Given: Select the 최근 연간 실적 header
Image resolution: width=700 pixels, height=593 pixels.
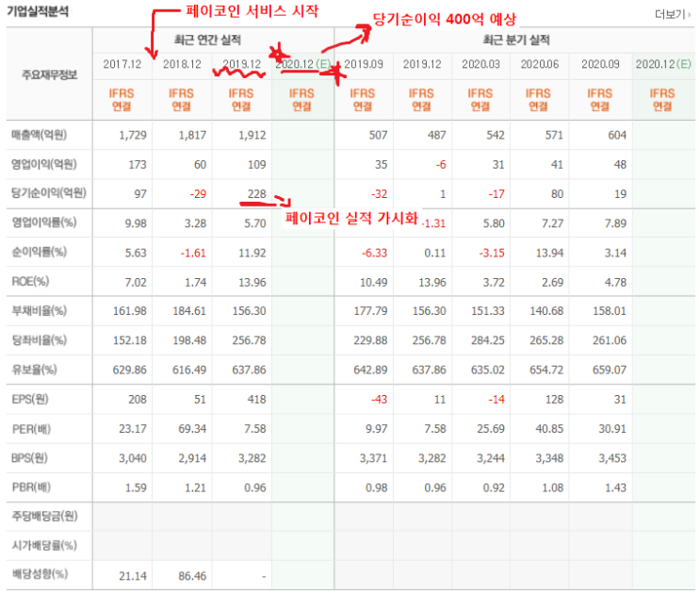Looking at the screenshot, I should [x=207, y=41].
